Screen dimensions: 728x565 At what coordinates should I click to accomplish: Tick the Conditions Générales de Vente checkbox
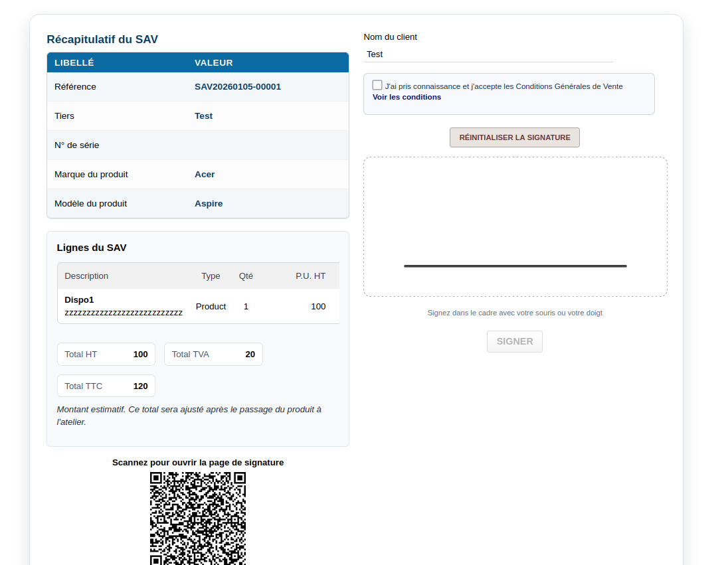click(x=377, y=85)
